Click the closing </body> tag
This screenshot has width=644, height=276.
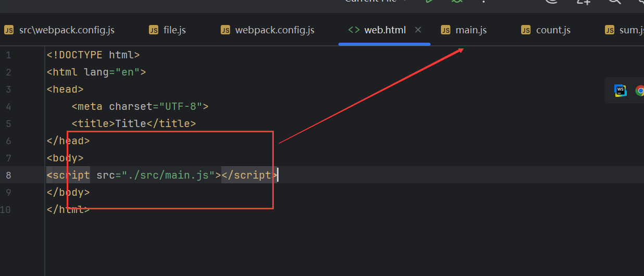tap(68, 192)
